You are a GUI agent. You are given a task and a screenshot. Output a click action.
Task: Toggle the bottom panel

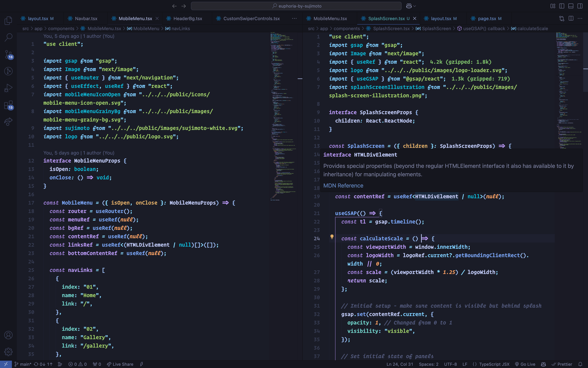tap(571, 6)
